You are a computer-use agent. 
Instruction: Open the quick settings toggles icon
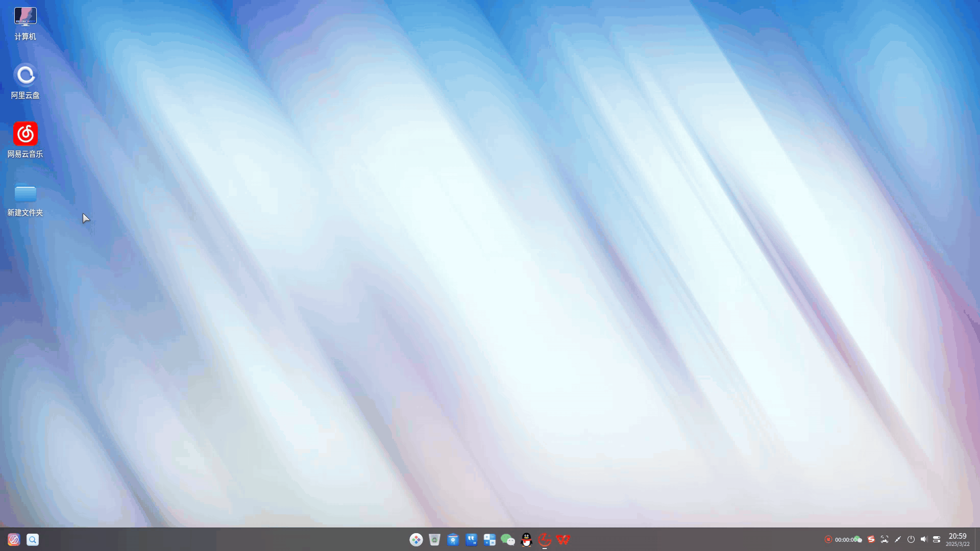pos(937,539)
